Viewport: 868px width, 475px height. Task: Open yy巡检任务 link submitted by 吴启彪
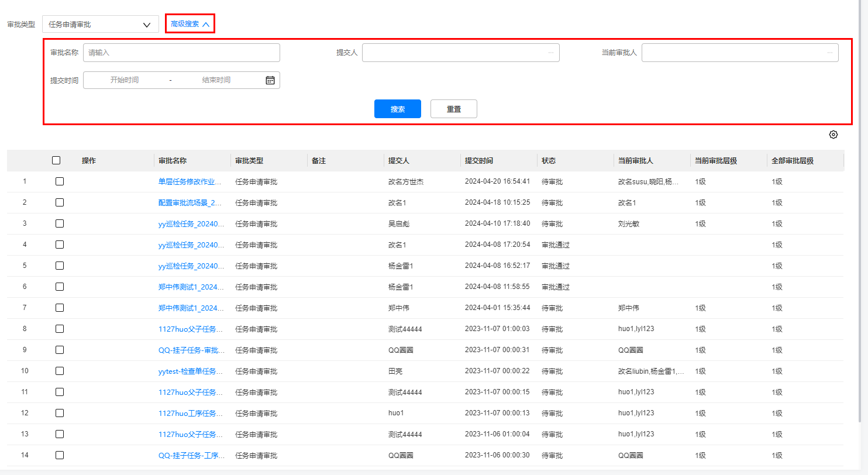click(x=190, y=223)
